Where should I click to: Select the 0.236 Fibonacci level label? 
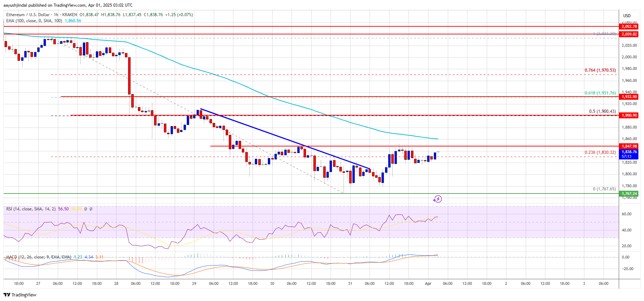click(x=600, y=152)
